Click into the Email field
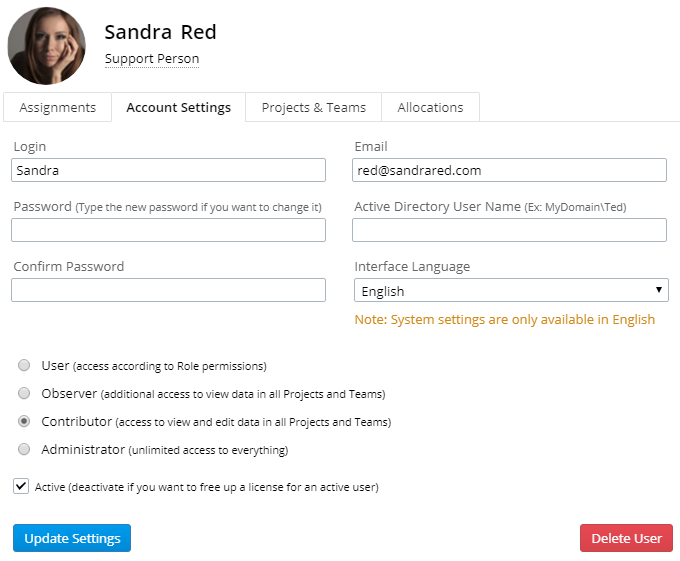Image resolution: width=680 pixels, height=561 pixels. click(509, 170)
